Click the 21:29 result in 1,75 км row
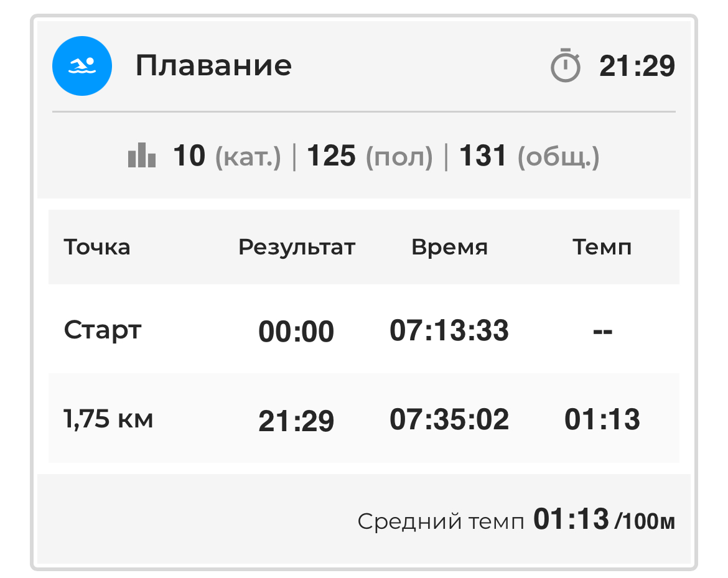 click(x=296, y=421)
